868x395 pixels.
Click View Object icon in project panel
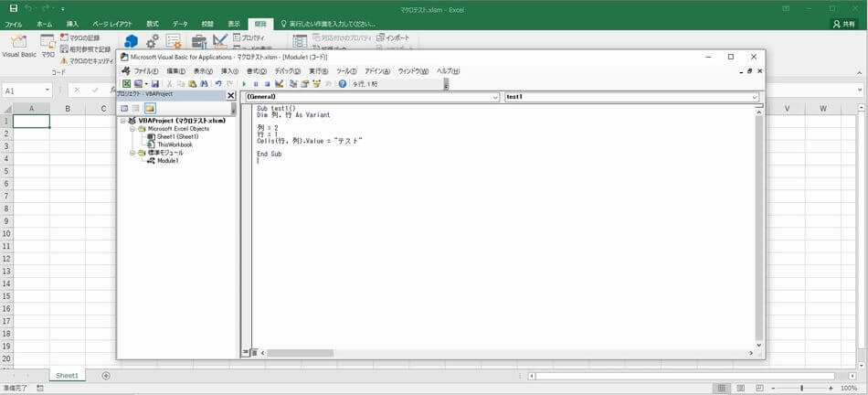coord(135,108)
